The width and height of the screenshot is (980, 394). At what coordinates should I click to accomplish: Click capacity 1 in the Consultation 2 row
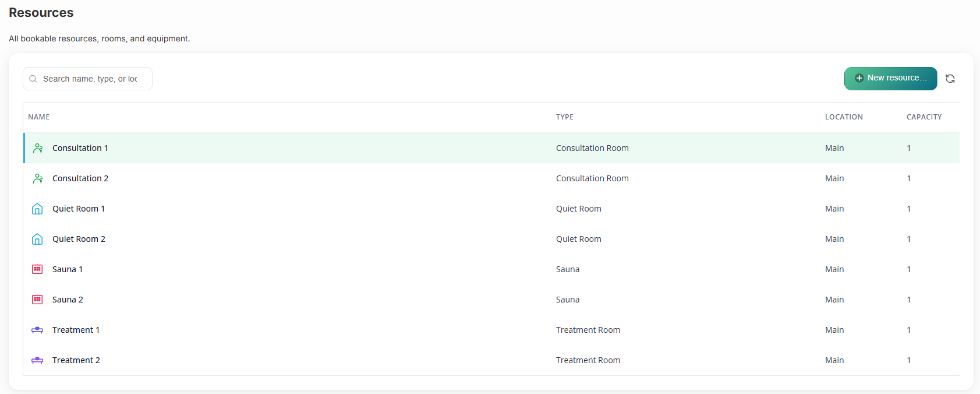pos(908,178)
